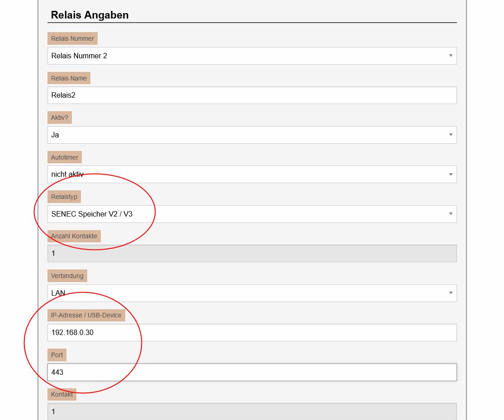
Task: Focus the Port field containing 443
Action: coord(252,372)
